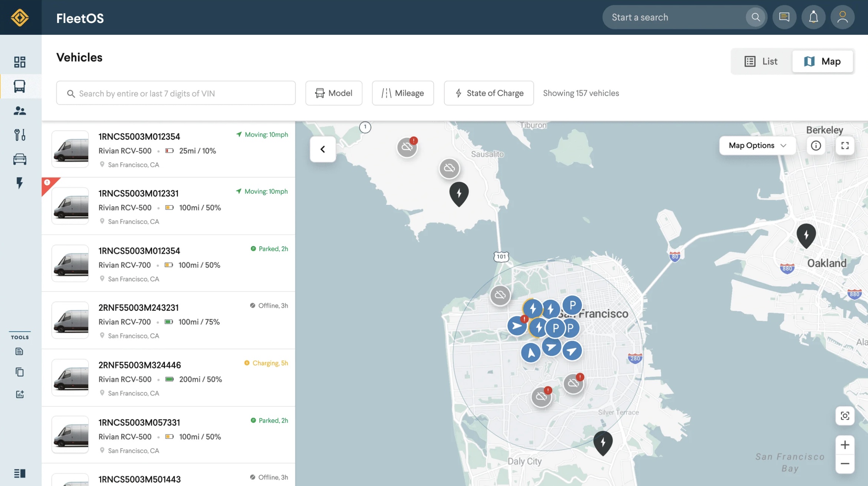Click the thumbnail of van 1RNCS5003M012331
This screenshot has width=868, height=486.
70,206
